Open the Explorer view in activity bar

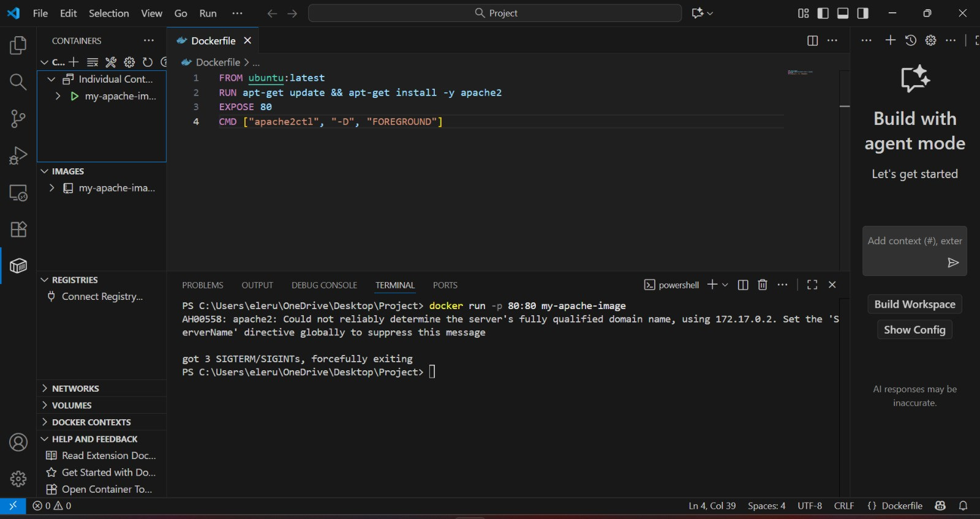(x=18, y=45)
